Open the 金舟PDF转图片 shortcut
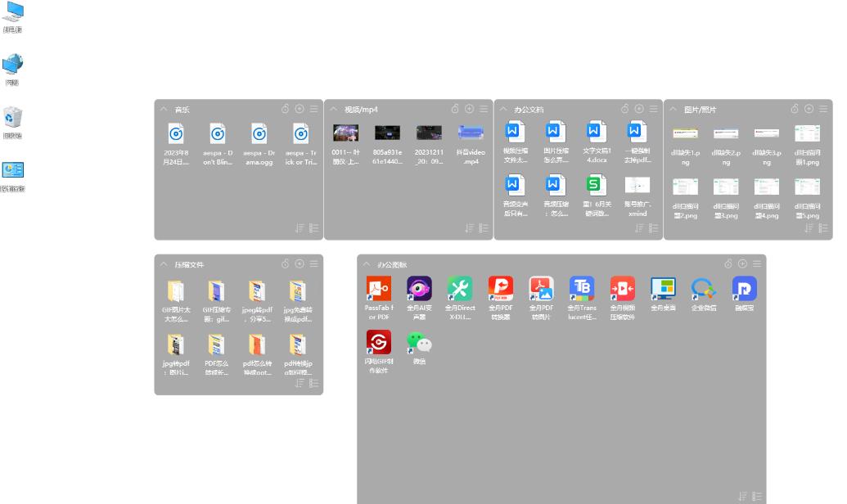Image resolution: width=847 pixels, height=504 pixels. [x=541, y=289]
